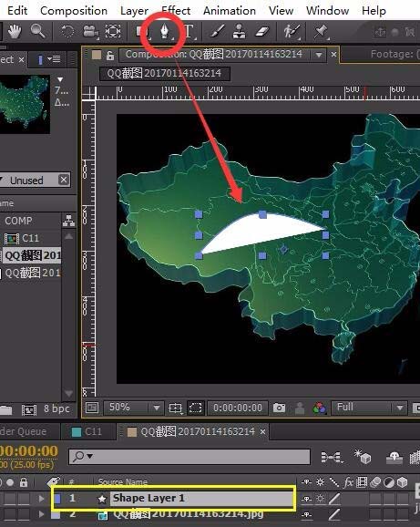Open Project panel menu icon

coord(55,59)
